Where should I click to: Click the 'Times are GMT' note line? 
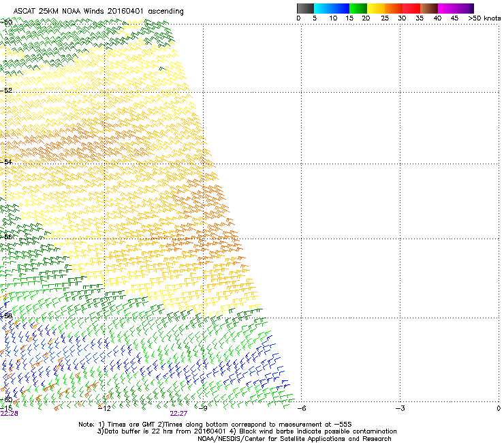tap(215, 425)
